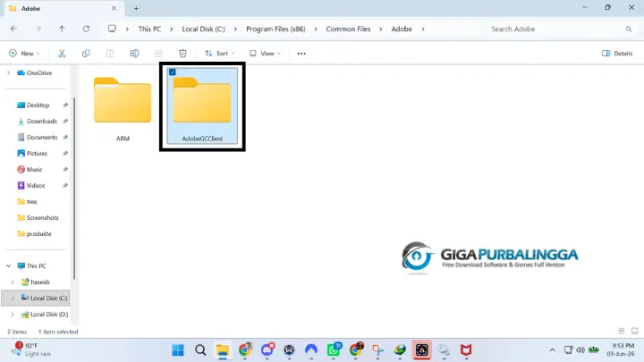Open the View dropdown
Screen dimensions: 644x362
(x=265, y=54)
